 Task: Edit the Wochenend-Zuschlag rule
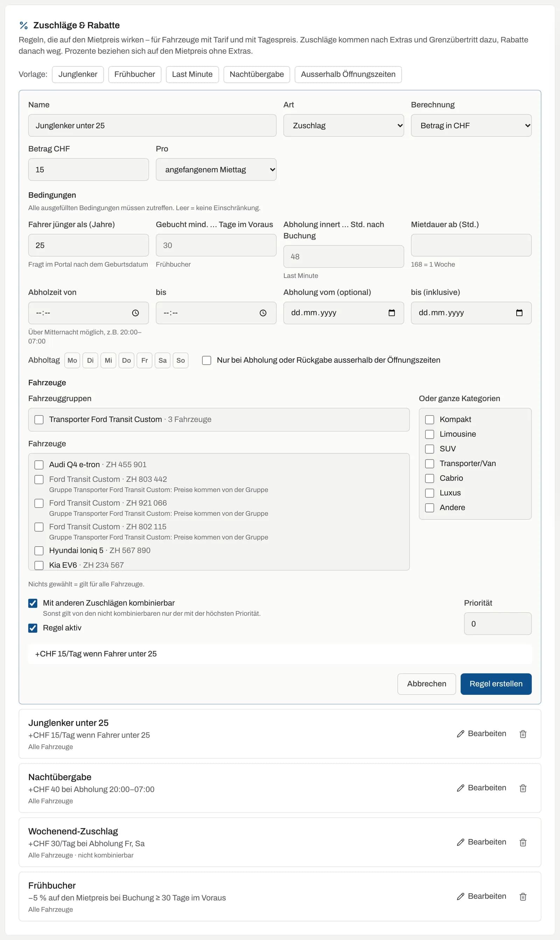482,842
